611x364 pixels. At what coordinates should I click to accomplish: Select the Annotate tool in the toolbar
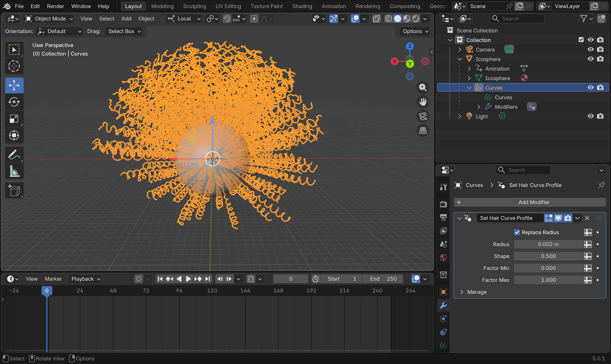pyautogui.click(x=14, y=155)
